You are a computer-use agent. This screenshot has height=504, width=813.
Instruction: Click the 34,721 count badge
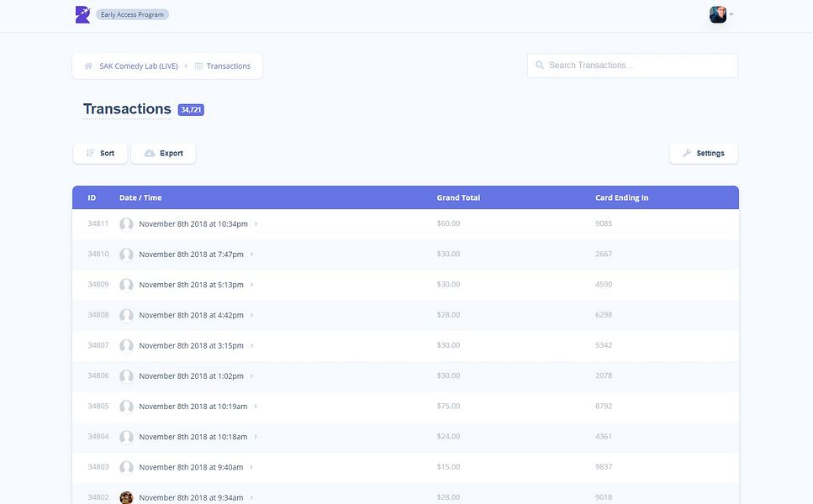click(191, 110)
